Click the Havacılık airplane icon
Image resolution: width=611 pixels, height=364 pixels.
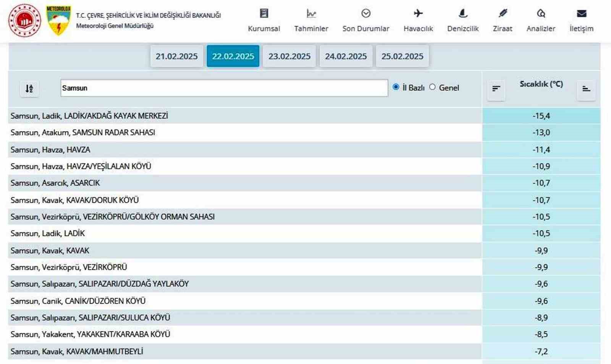418,14
